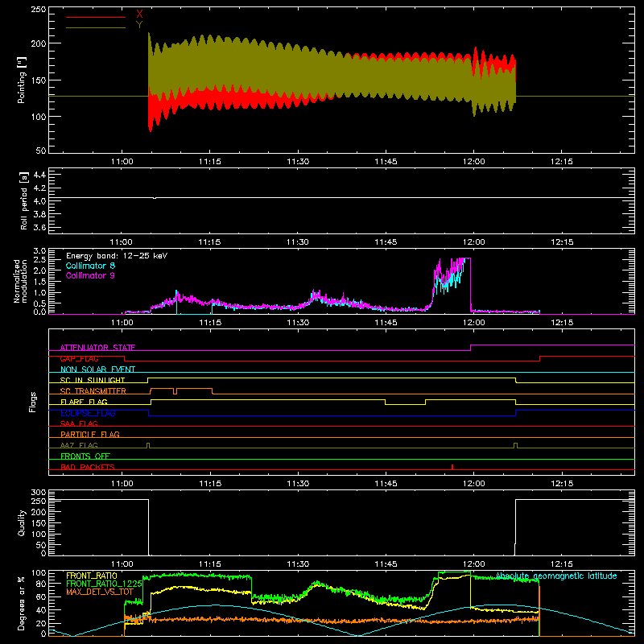Click the 3.0 tick of modulation axis
This screenshot has width=644, height=644.
tap(39, 251)
